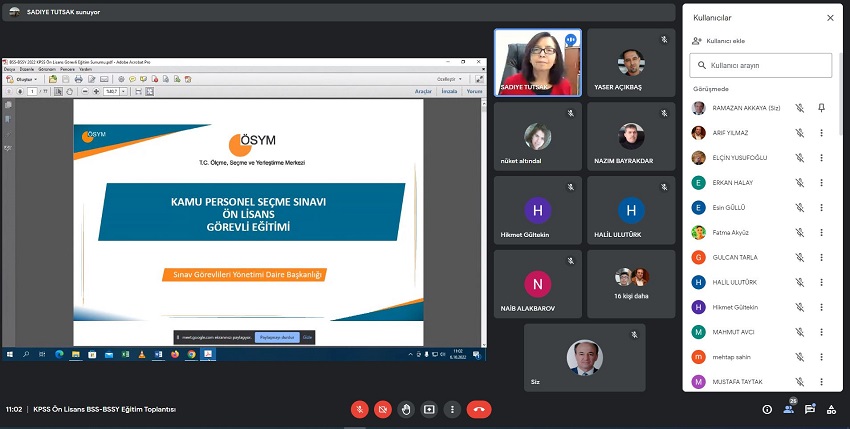850x429 pixels.
Task: Toggle the microphone mute button
Action: pyautogui.click(x=359, y=409)
